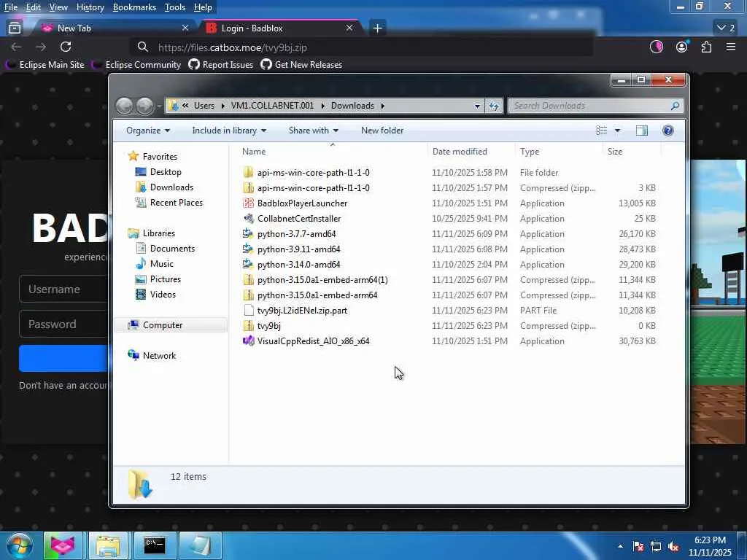The width and height of the screenshot is (747, 560).
Task: Click the browser workspaces icon left of tabs
Action: (15, 28)
